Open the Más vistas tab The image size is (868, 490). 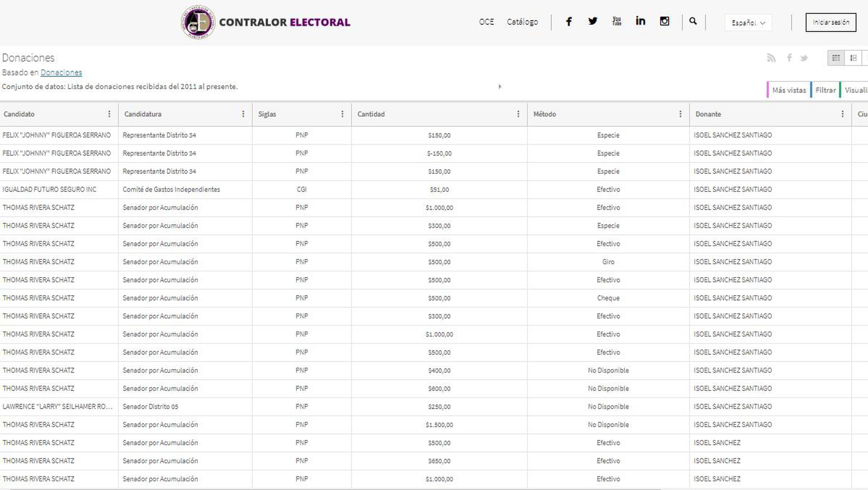pos(789,90)
